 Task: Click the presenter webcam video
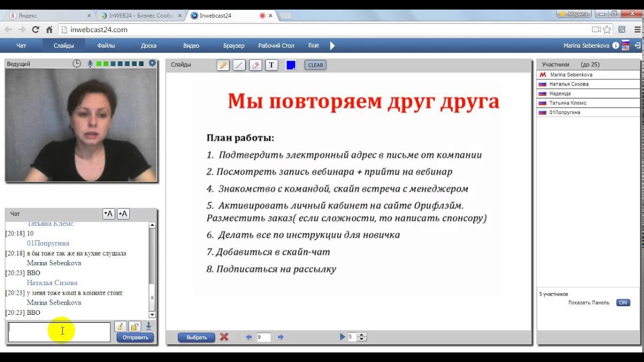[81, 125]
